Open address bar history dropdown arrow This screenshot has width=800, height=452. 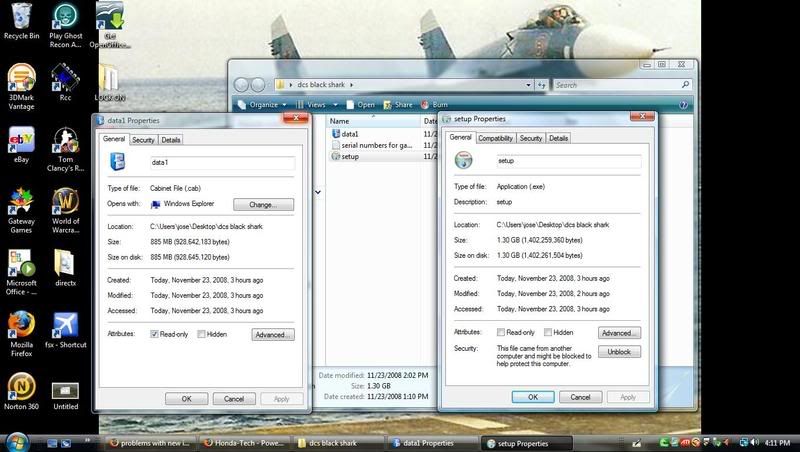coord(529,85)
